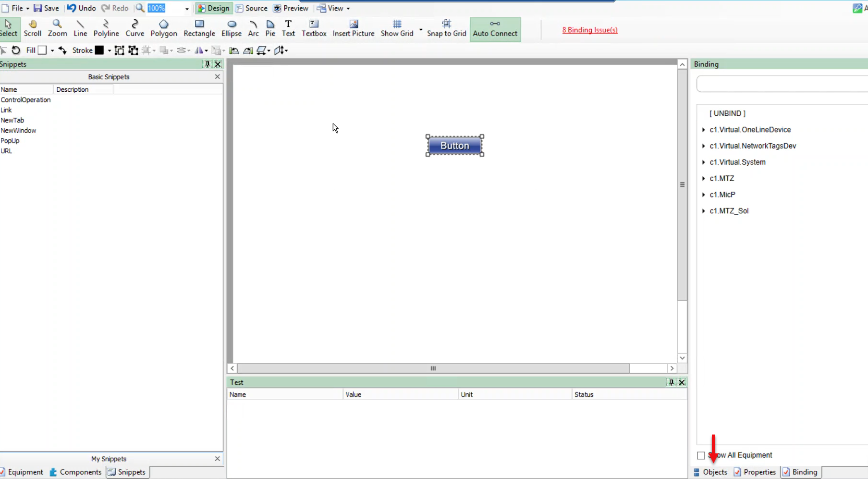Select the Scroll hand tool
This screenshot has width=868, height=479.
(x=33, y=28)
